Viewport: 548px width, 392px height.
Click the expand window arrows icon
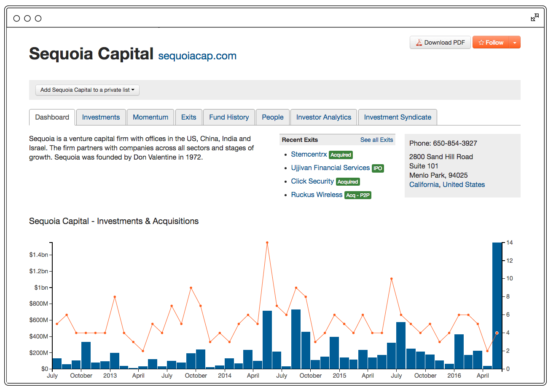point(535,17)
